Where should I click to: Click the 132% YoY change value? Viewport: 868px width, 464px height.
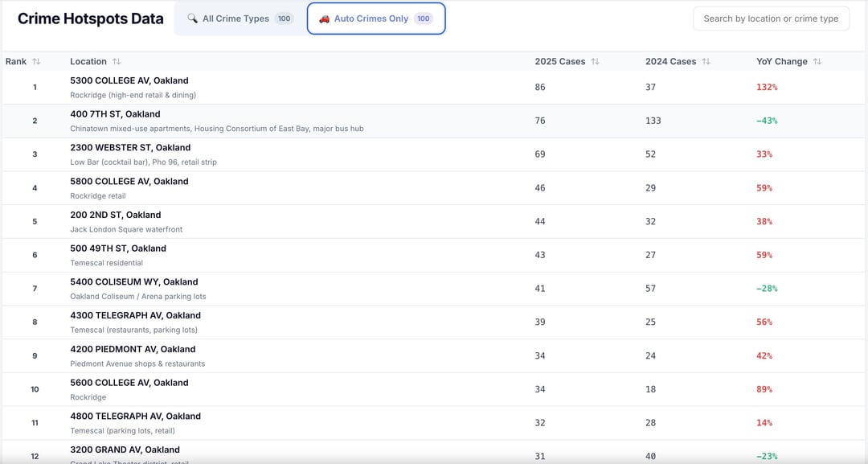click(x=767, y=87)
